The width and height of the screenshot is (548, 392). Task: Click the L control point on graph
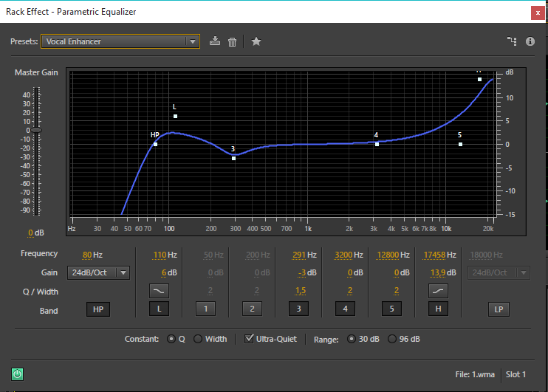(176, 117)
